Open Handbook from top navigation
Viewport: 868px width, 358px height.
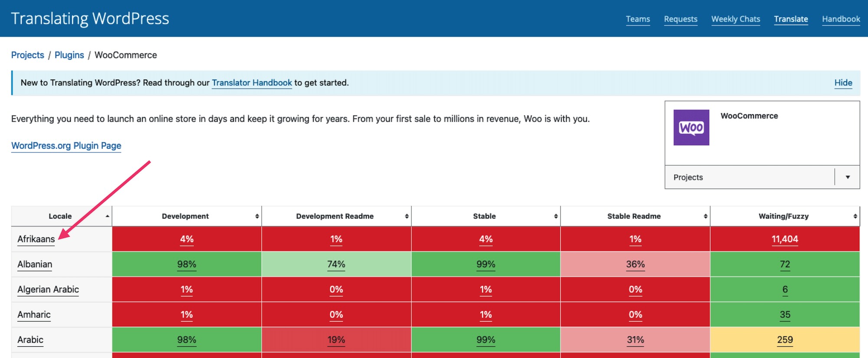(841, 19)
